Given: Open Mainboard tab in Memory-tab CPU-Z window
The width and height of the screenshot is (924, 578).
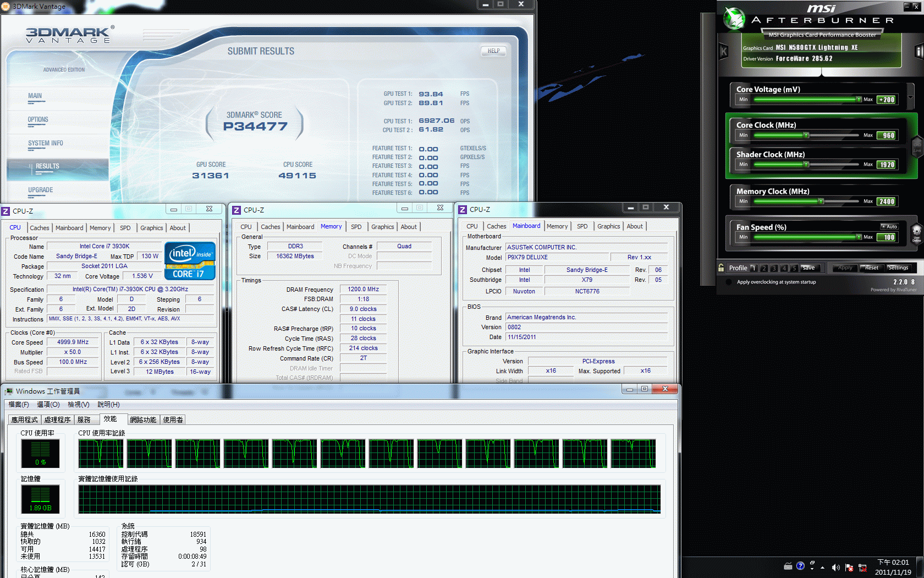Looking at the screenshot, I should [x=300, y=227].
